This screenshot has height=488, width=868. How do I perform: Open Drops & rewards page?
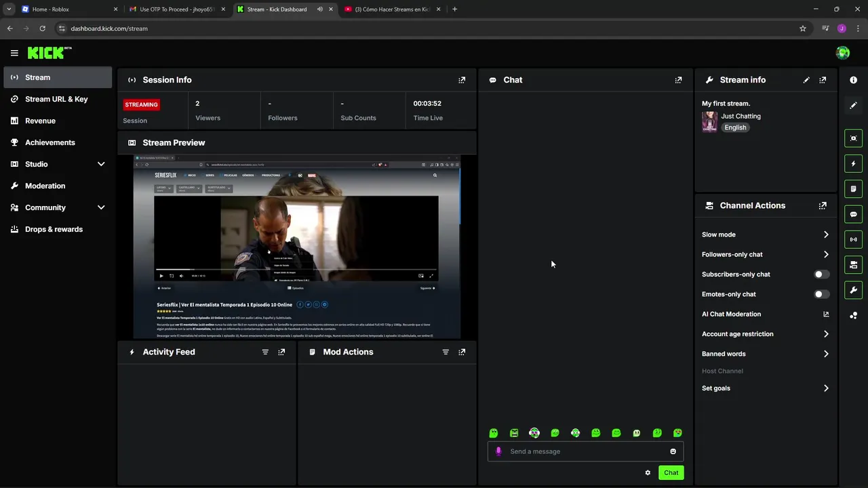point(58,229)
